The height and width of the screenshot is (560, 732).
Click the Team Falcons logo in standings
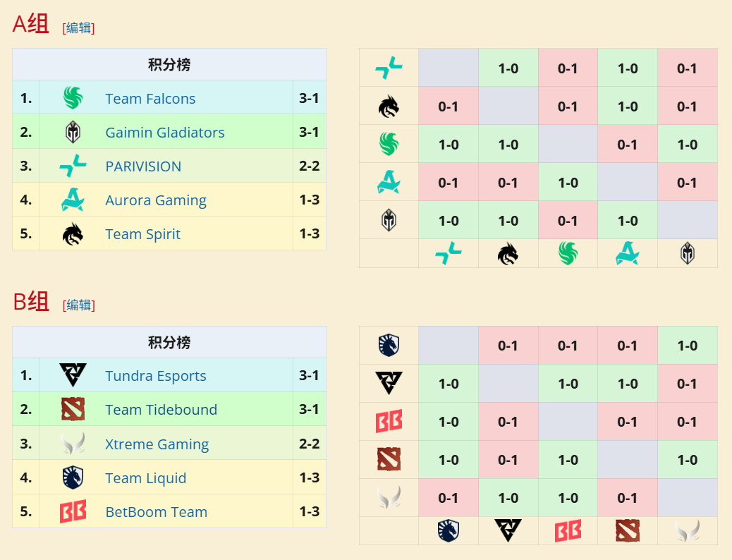[73, 98]
